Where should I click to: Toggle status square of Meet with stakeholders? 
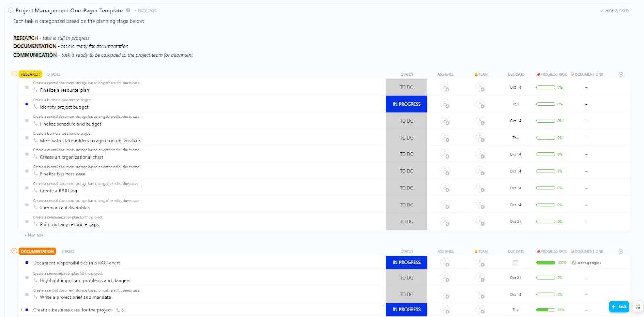[27, 138]
